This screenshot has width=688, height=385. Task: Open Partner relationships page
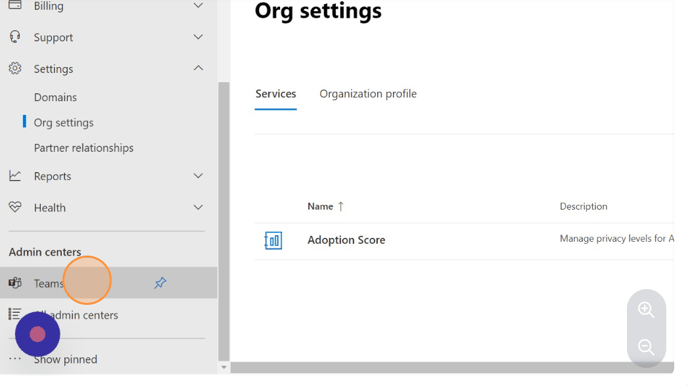tap(84, 148)
